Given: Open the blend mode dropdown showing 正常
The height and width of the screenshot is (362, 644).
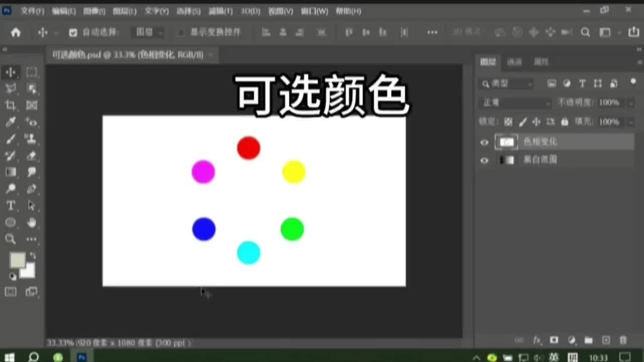Looking at the screenshot, I should (514, 103).
